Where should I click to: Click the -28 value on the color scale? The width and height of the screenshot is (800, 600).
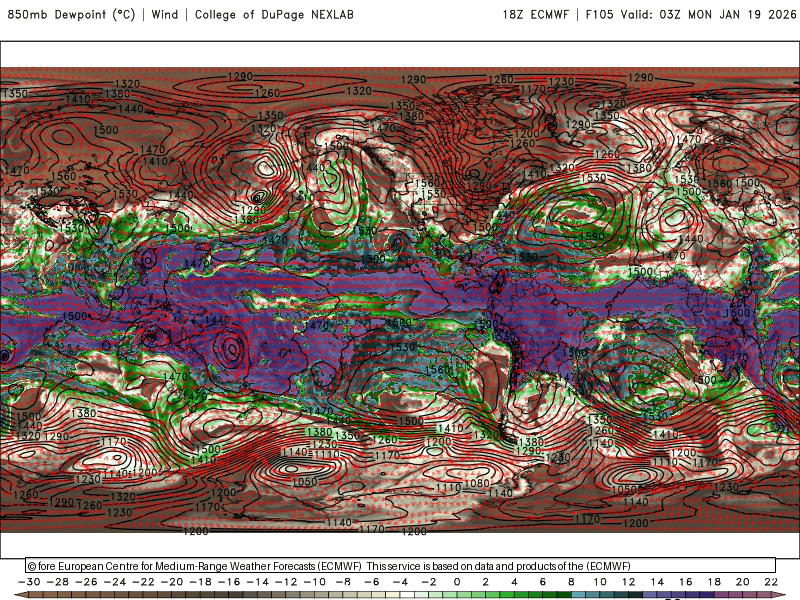(x=58, y=582)
